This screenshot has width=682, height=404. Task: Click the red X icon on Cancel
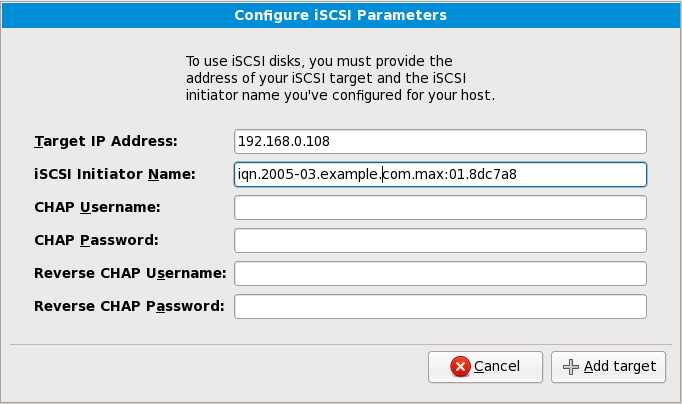[460, 367]
